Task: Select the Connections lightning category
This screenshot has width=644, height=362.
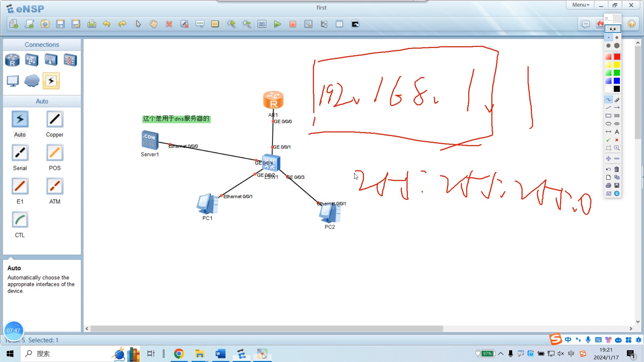Action: point(51,81)
